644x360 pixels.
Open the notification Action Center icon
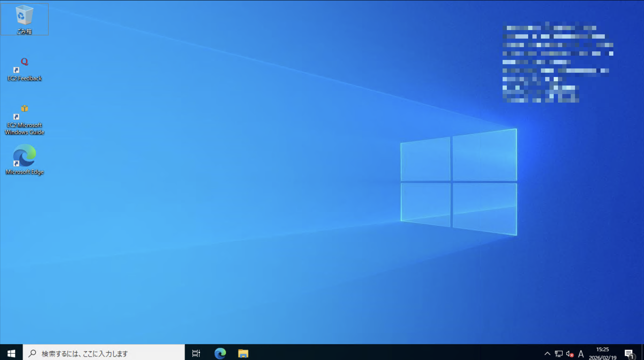(629, 353)
